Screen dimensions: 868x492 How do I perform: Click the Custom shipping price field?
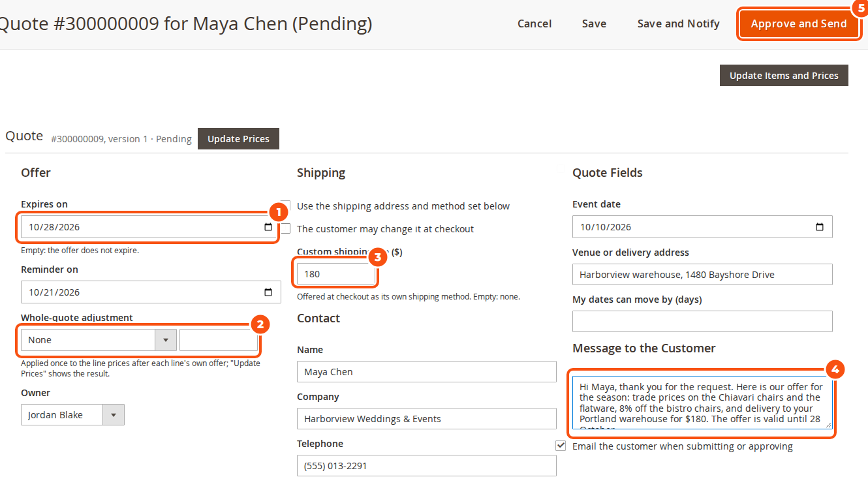pyautogui.click(x=336, y=274)
